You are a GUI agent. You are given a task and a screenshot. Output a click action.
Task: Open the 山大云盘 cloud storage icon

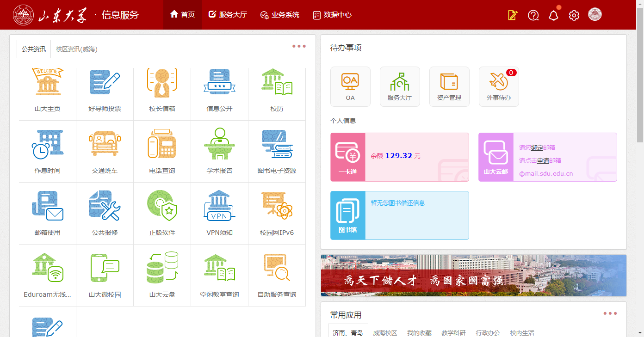pyautogui.click(x=162, y=269)
